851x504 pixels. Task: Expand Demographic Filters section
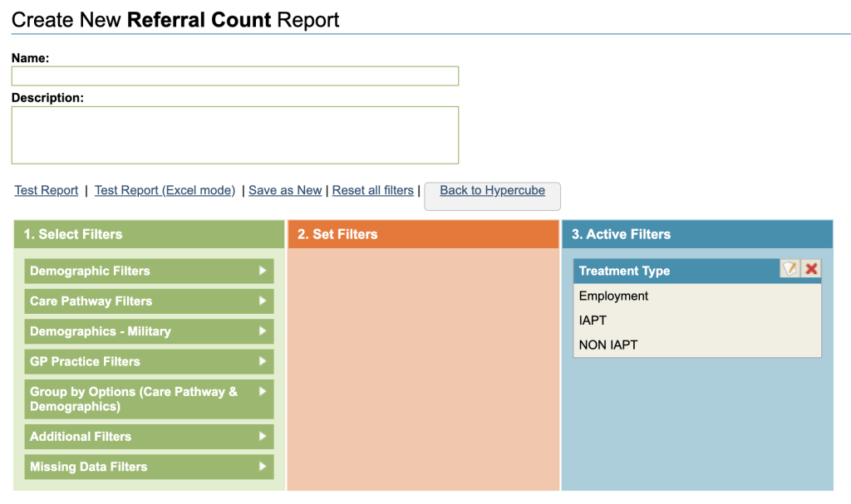[149, 271]
